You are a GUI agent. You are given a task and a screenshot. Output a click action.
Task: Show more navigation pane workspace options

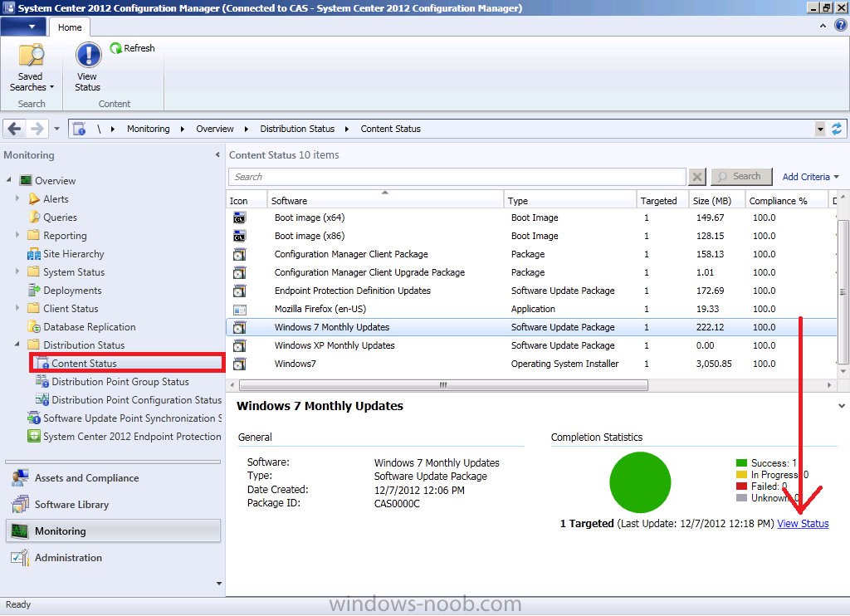coord(219,584)
